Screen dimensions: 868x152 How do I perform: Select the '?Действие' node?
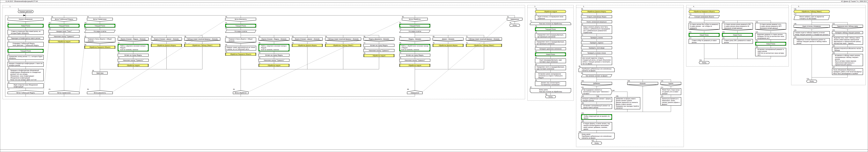[100, 73]
